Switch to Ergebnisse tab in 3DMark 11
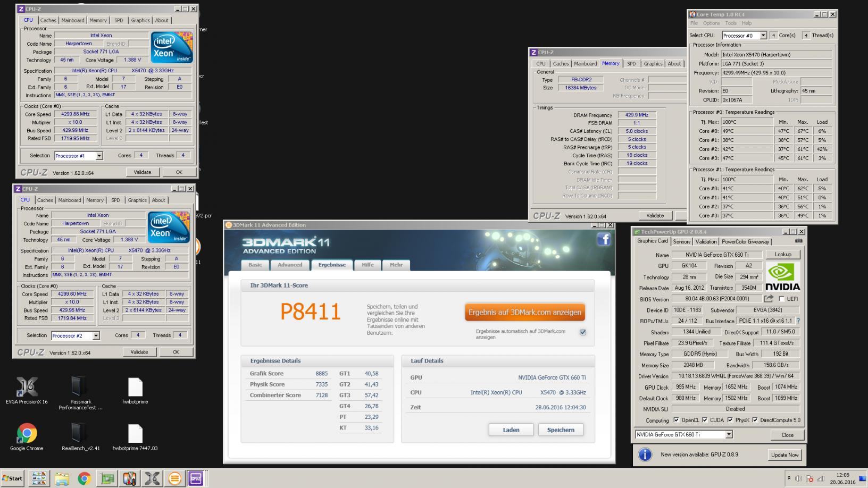868x488 pixels. click(x=332, y=265)
